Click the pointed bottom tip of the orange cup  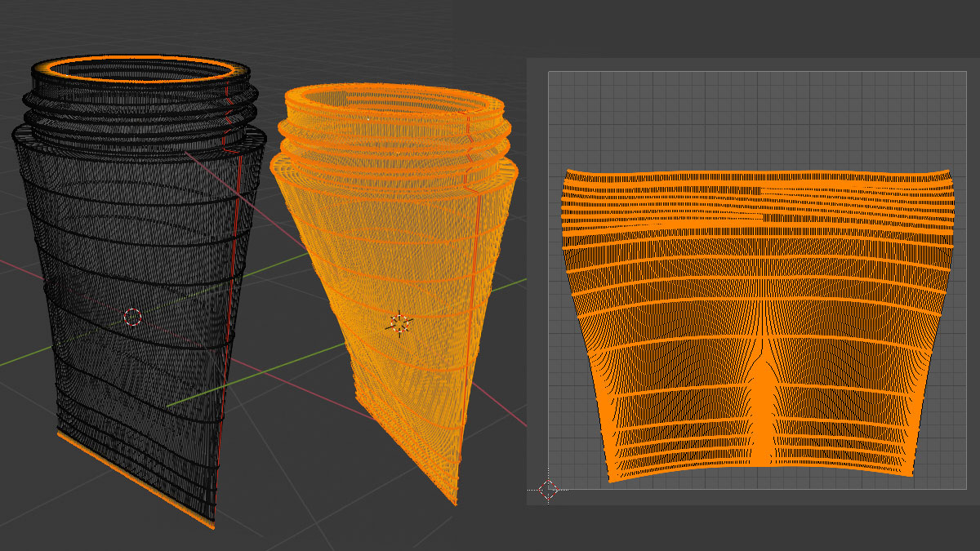[453, 500]
